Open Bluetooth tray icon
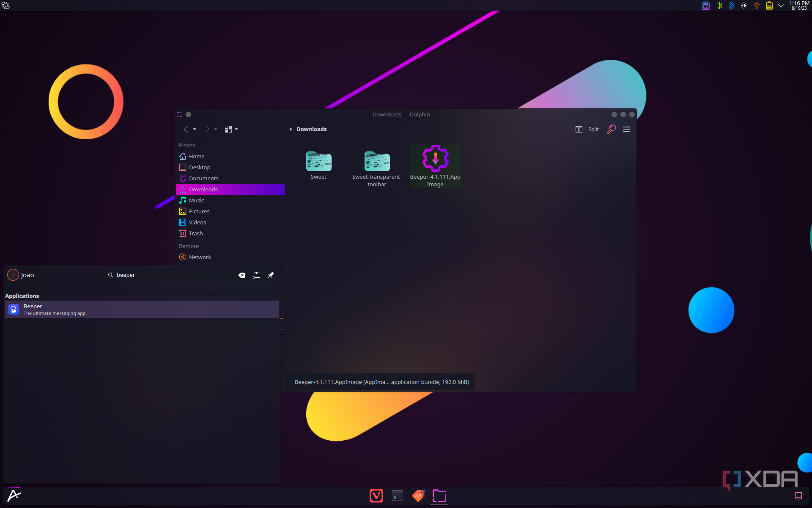This screenshot has width=812, height=508. (731, 6)
